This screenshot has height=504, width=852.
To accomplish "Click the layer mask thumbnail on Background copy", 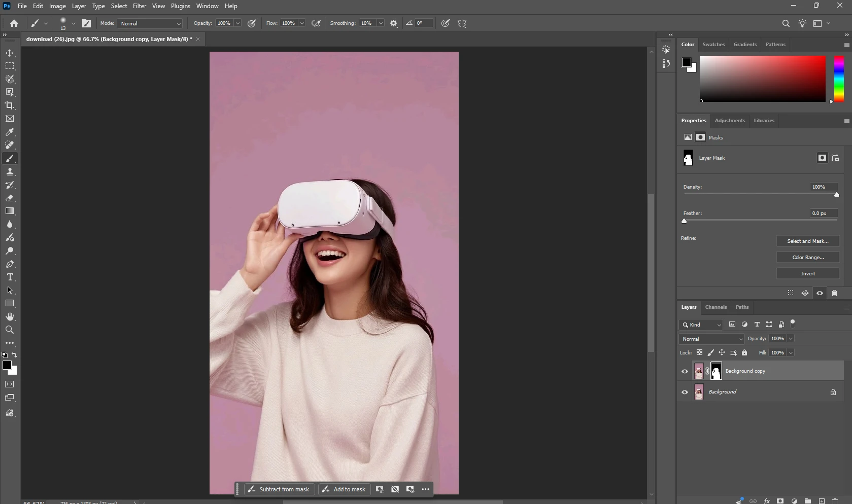I will point(716,371).
